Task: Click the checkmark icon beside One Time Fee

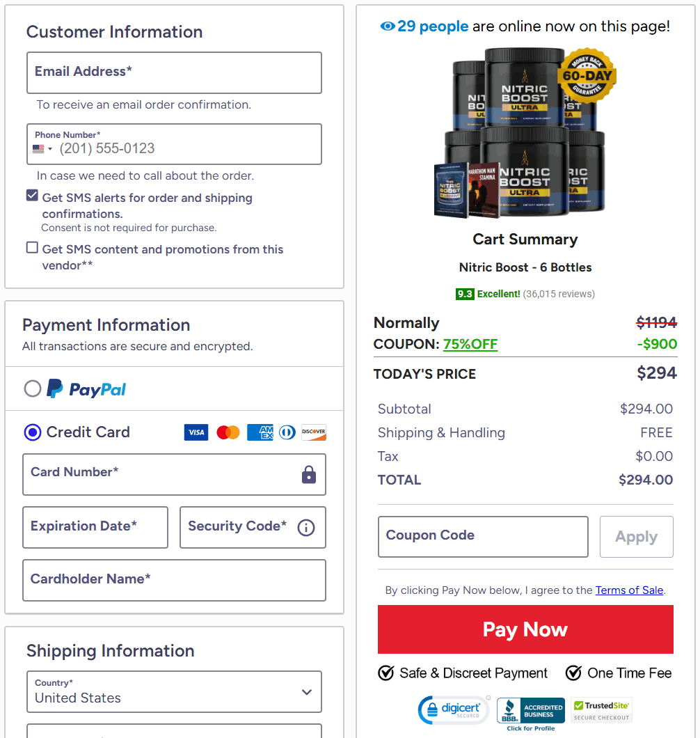Action: (x=574, y=673)
